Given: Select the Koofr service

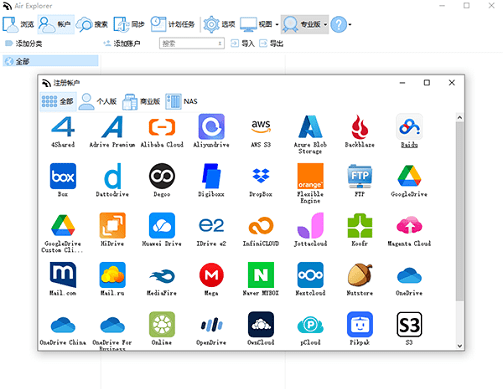Looking at the screenshot, I should point(360,230).
